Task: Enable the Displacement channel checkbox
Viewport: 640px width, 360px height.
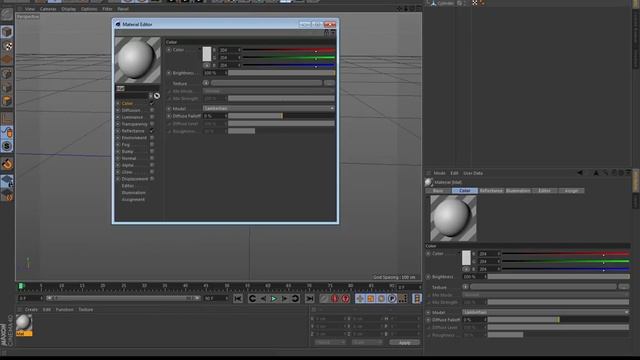Action: pyautogui.click(x=152, y=179)
